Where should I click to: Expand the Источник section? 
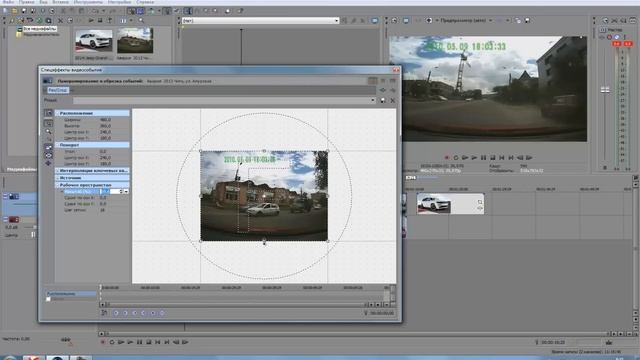tap(58, 178)
